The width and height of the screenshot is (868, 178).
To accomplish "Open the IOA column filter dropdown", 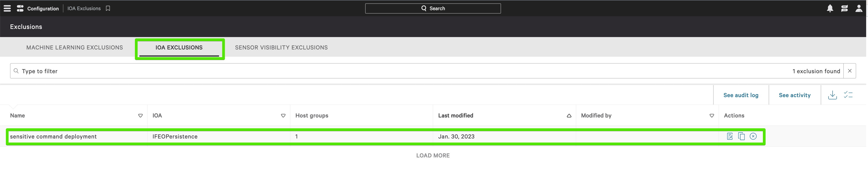I will [283, 116].
